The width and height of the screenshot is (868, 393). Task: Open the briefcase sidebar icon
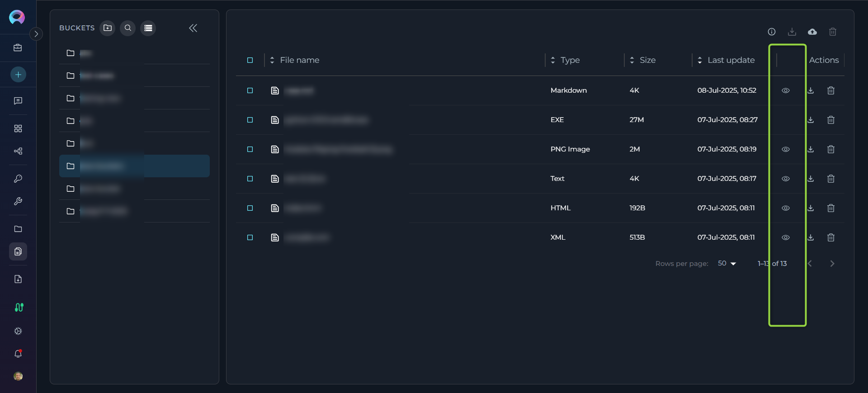coord(18,48)
